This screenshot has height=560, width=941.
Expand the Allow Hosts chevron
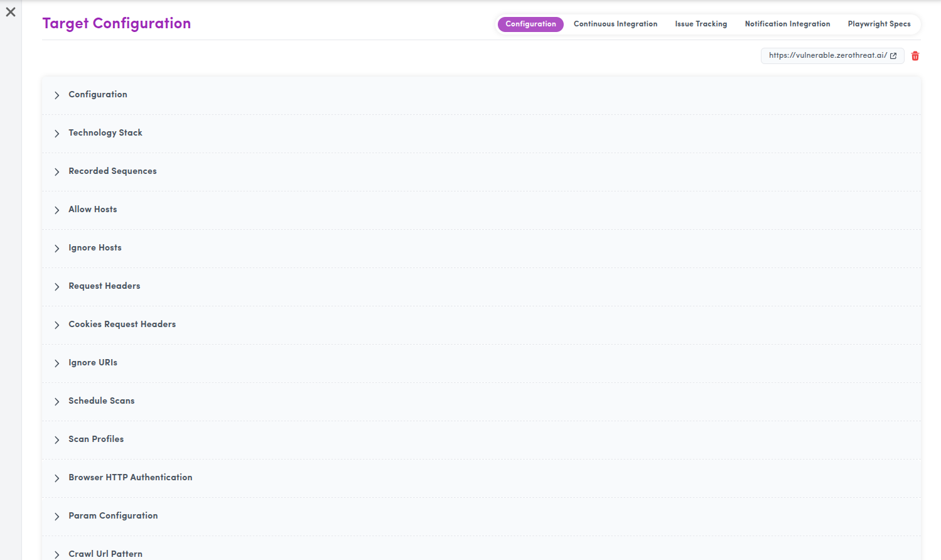coord(56,210)
